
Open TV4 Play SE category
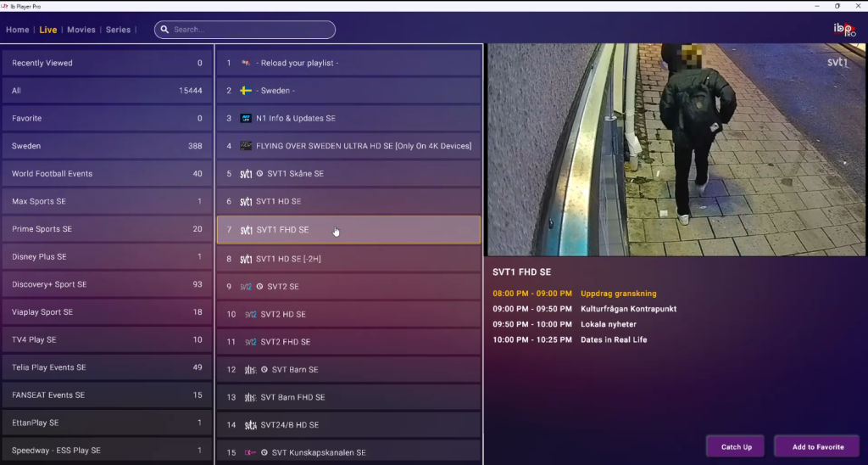(x=107, y=339)
